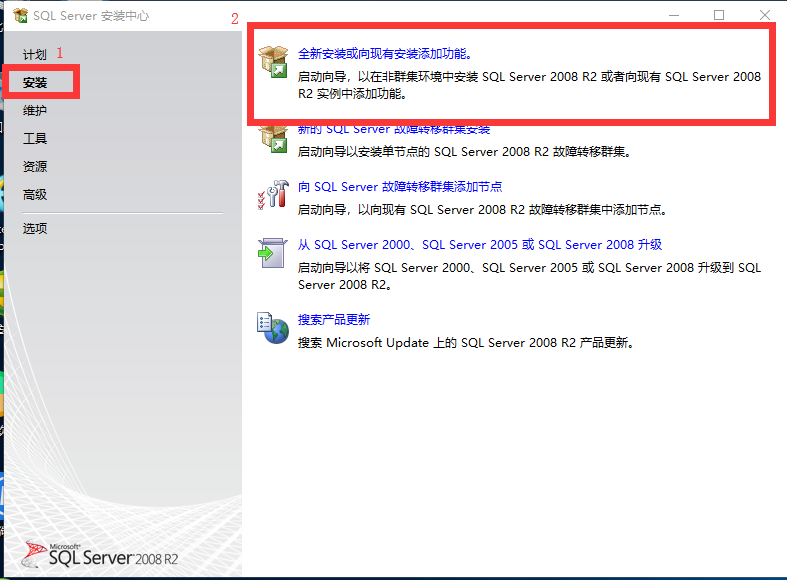Click the failover cluster installation box icon
The height and width of the screenshot is (580, 787).
coord(274,137)
